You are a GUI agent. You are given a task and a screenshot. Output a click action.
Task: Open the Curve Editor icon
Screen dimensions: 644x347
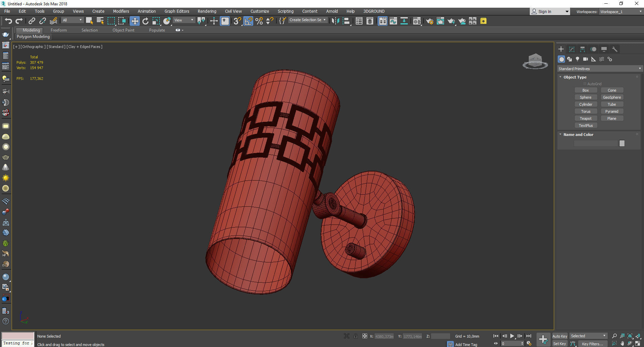pyautogui.click(x=393, y=21)
